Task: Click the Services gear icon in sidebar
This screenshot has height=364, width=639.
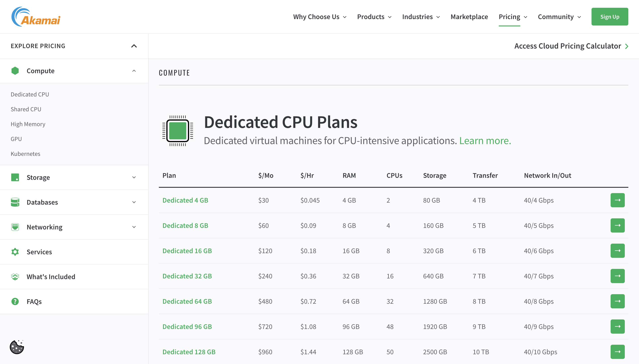Action: 15,252
